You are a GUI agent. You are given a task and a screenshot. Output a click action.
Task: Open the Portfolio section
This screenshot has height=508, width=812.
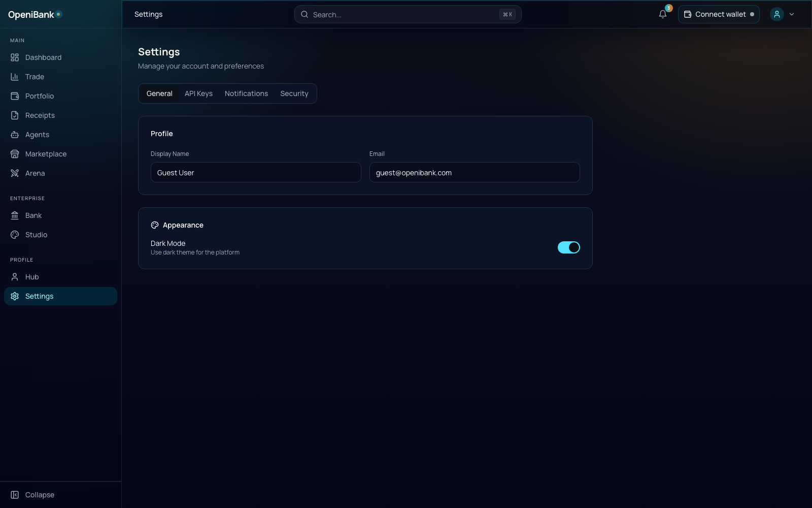pyautogui.click(x=40, y=96)
